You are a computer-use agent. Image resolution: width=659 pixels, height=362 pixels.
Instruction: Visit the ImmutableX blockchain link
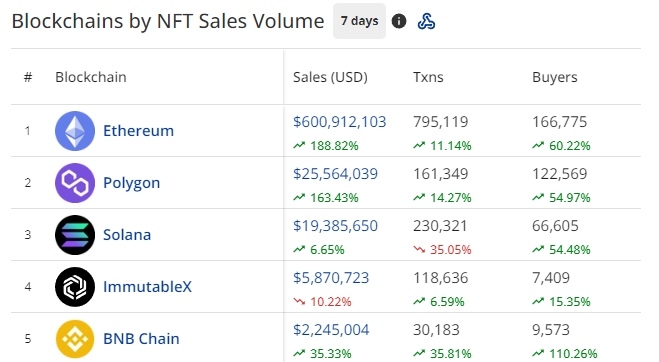point(148,287)
